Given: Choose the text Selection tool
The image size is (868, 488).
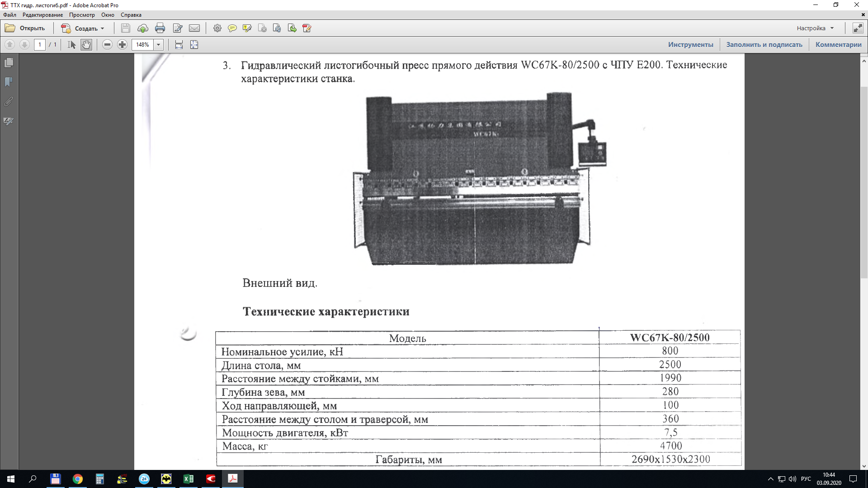Looking at the screenshot, I should 71,45.
